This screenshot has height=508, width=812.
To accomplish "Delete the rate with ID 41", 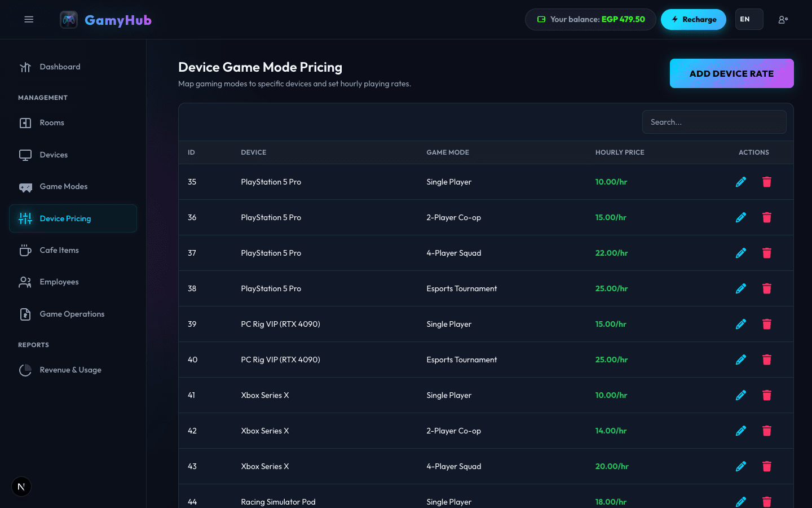I will pos(767,395).
